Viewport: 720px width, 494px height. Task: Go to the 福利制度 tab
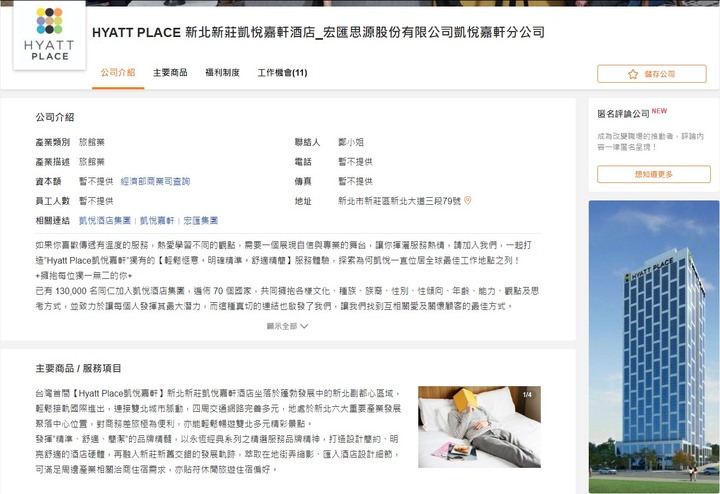tap(222, 73)
